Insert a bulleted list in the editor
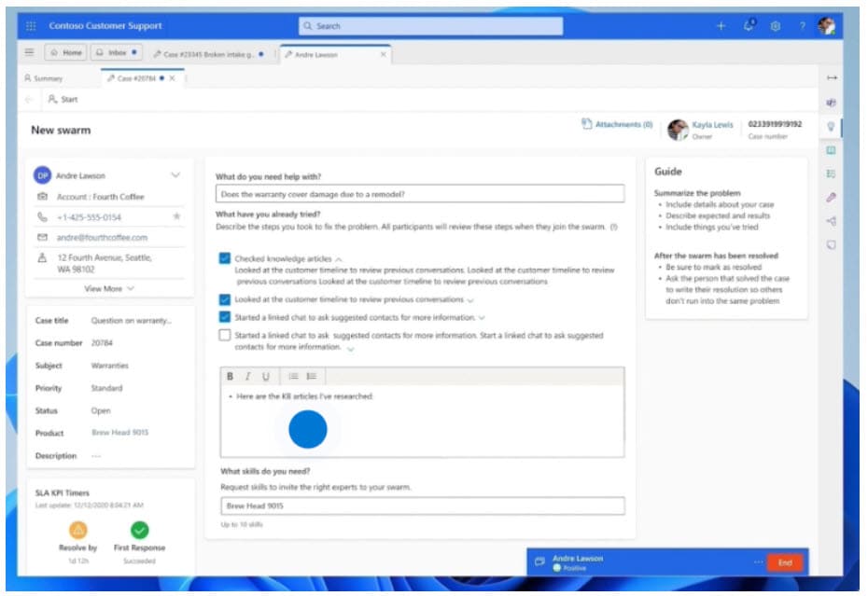 (293, 376)
